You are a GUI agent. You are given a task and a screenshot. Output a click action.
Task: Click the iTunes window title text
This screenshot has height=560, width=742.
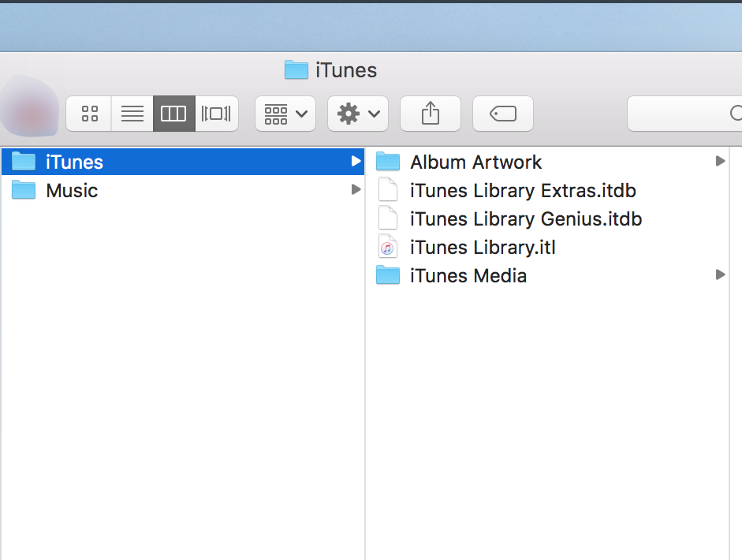coord(346,70)
